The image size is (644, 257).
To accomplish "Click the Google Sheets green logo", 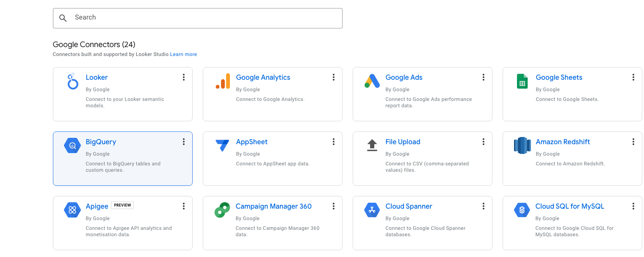I will [522, 81].
